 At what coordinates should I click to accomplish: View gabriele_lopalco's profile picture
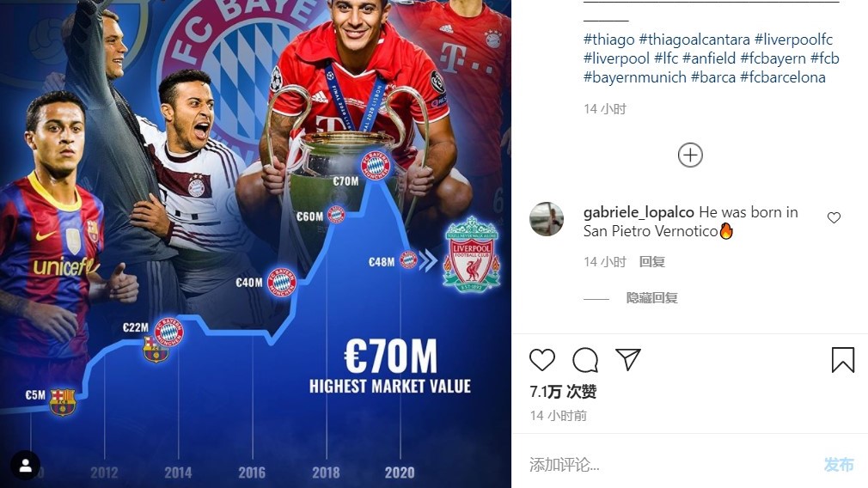[x=547, y=219]
